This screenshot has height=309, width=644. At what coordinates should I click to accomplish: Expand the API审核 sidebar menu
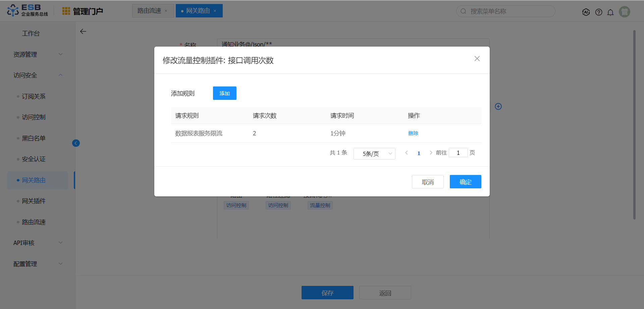coord(38,243)
